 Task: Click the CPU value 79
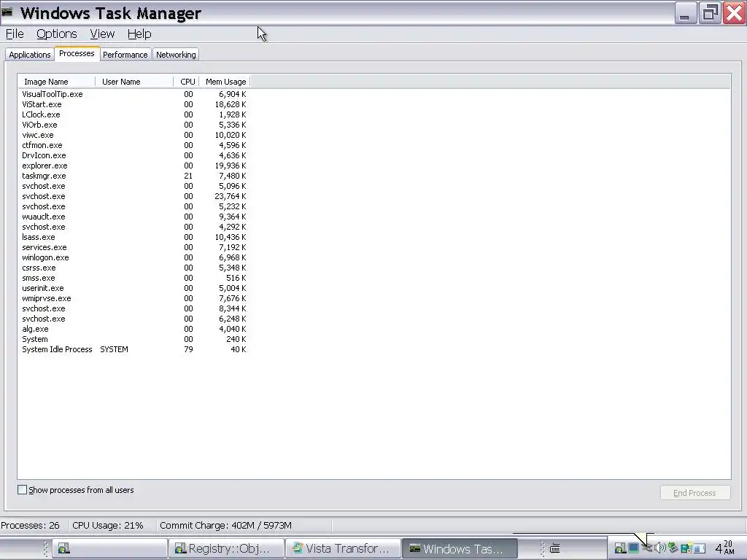(x=189, y=349)
